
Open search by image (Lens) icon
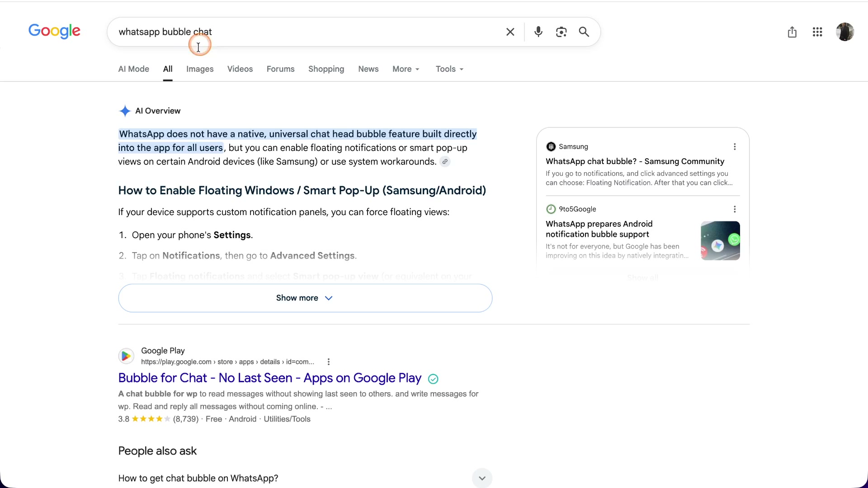pyautogui.click(x=561, y=32)
